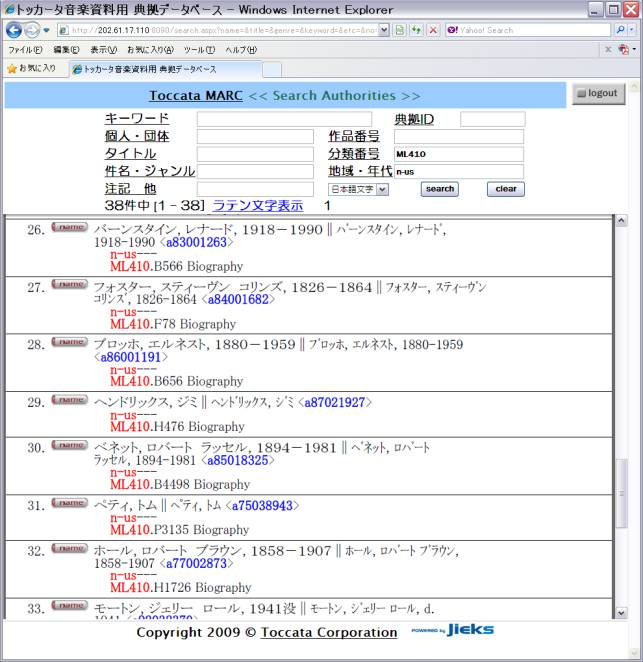Click the Refresh page icon

tap(417, 30)
